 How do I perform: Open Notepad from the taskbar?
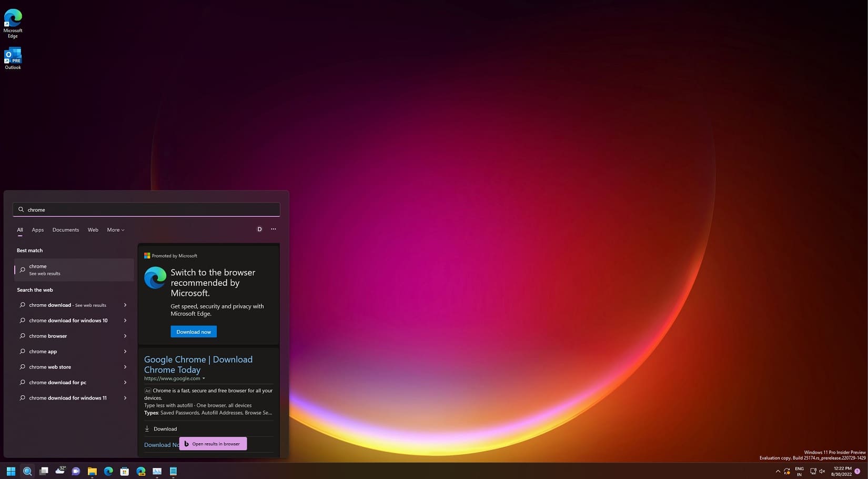tap(173, 471)
